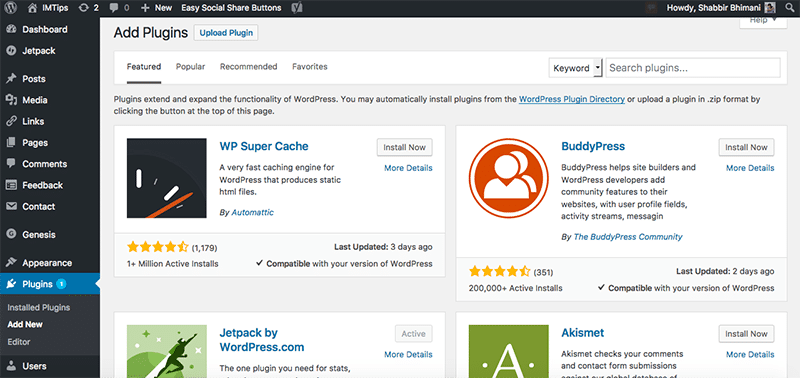View More Details for WP Super Cache
The width and height of the screenshot is (800, 378).
tap(408, 168)
